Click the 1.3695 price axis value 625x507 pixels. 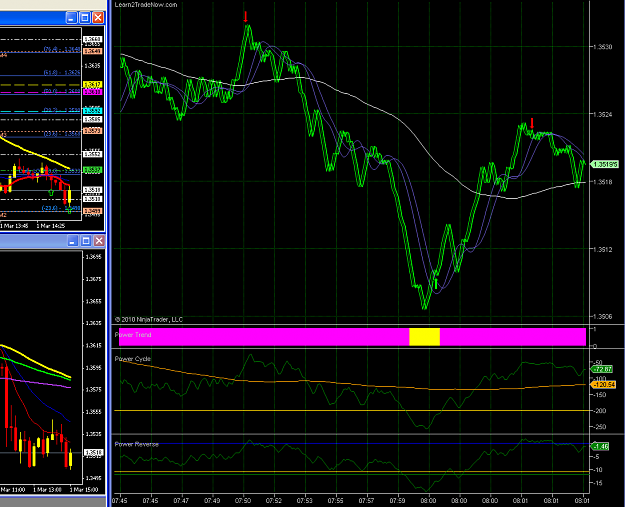94,257
